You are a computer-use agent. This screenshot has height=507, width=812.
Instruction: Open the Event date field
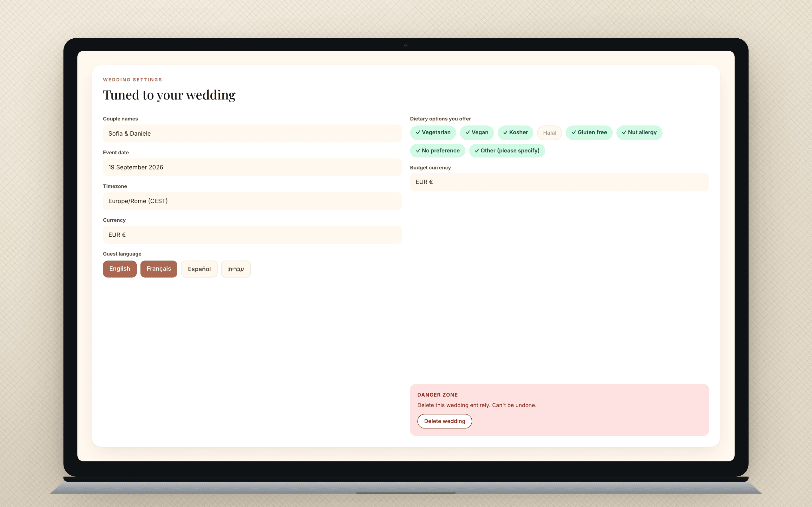click(252, 167)
